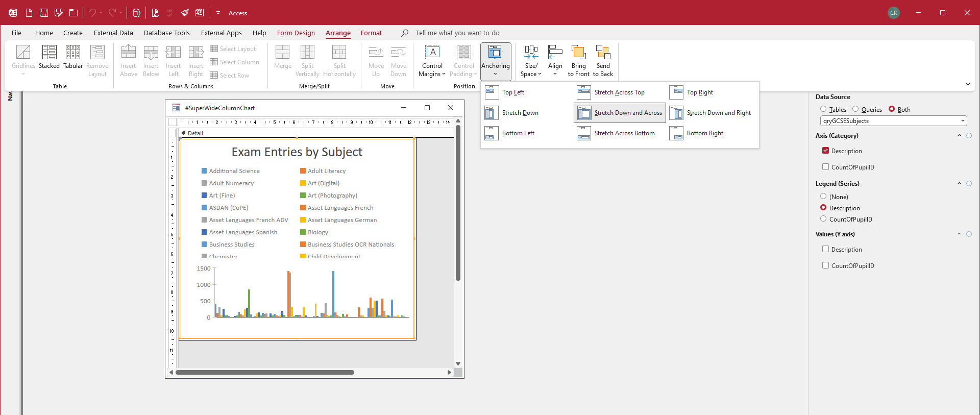980x415 pixels.
Task: Switch to the Form Design tab
Action: [x=296, y=33]
